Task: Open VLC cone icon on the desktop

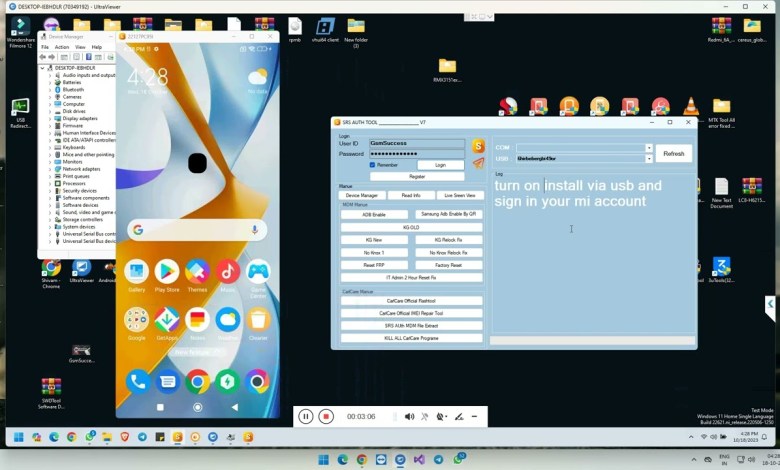Action: (x=691, y=106)
